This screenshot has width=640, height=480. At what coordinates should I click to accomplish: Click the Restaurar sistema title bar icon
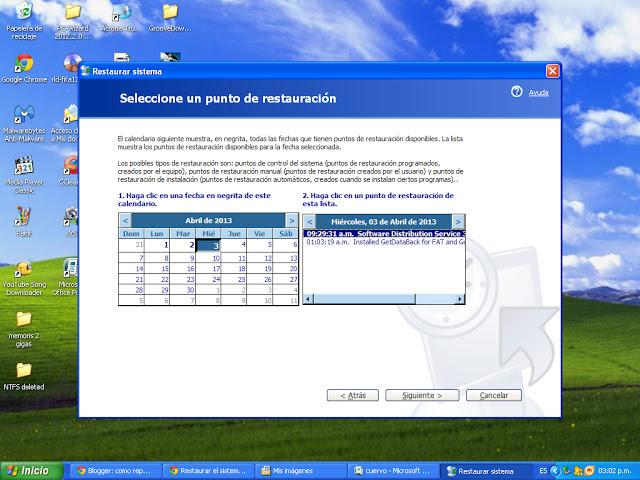[x=86, y=71]
